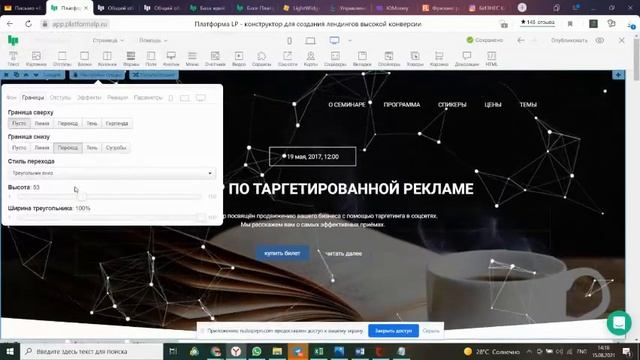The image size is (640, 360).
Task: Delete the section with the X icon
Action: [7, 75]
